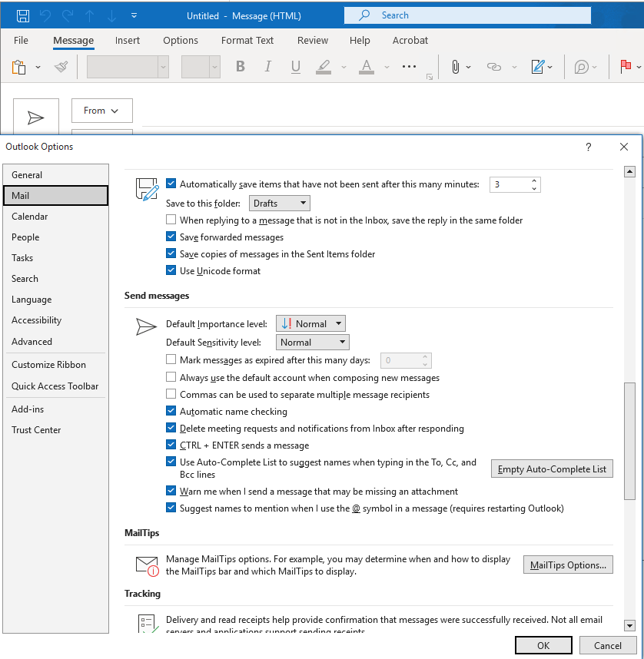This screenshot has height=659, width=644.
Task: Click Cancel in Outlook Options
Action: 608,645
